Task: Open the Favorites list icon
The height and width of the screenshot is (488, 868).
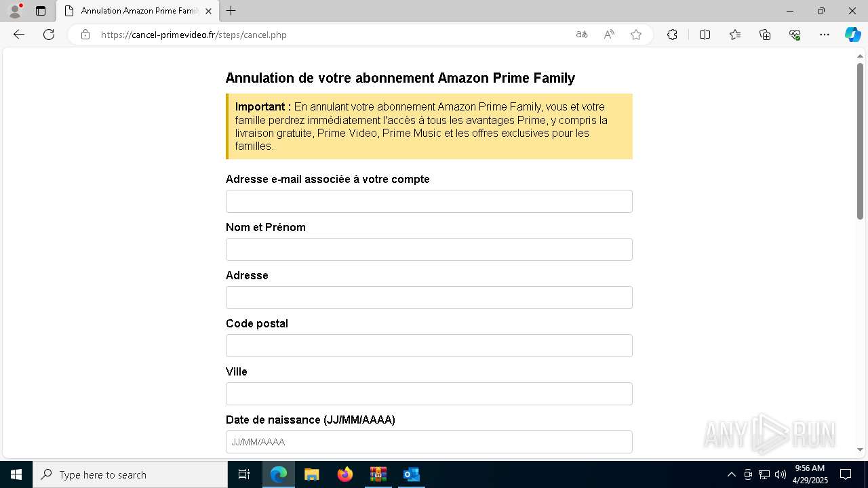Action: click(735, 35)
